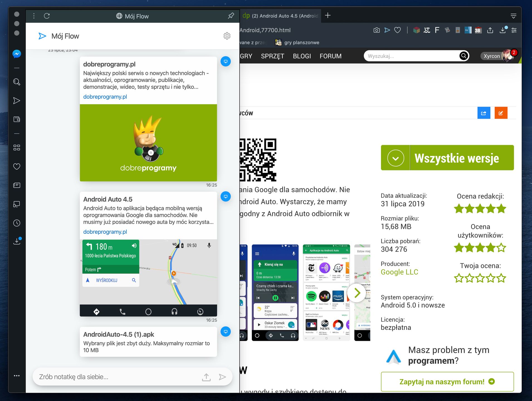
Task: Open the Kieruj się na screenshot thumbnail
Action: (275, 293)
